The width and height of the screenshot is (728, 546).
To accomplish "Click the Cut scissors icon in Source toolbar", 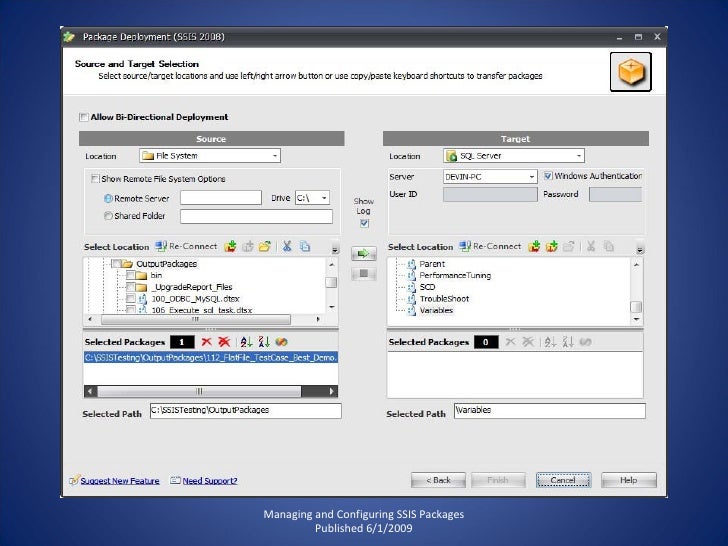I will coord(287,247).
